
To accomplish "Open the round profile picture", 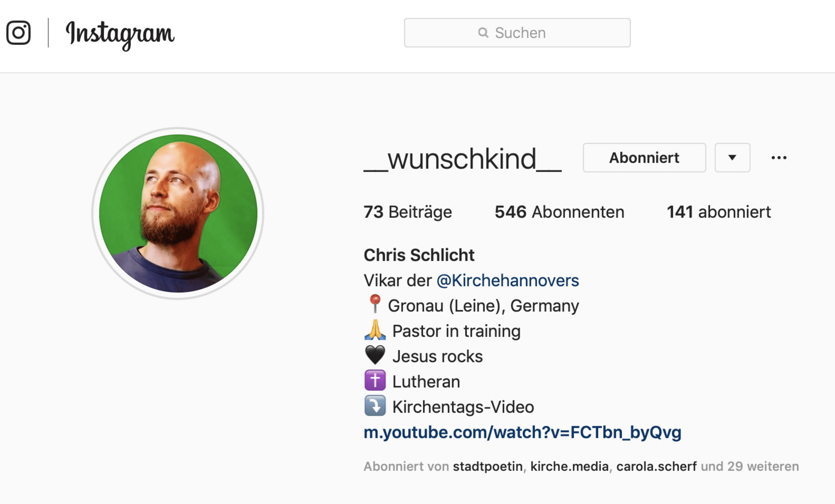I will click(178, 213).
